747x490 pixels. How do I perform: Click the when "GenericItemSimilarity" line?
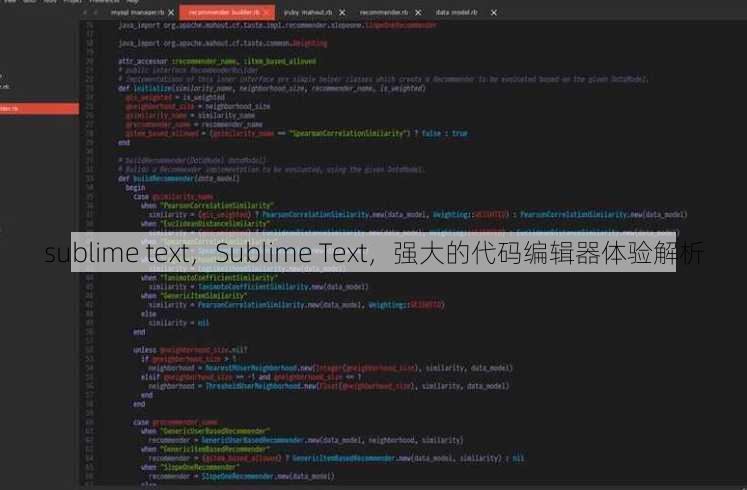pyautogui.click(x=194, y=296)
